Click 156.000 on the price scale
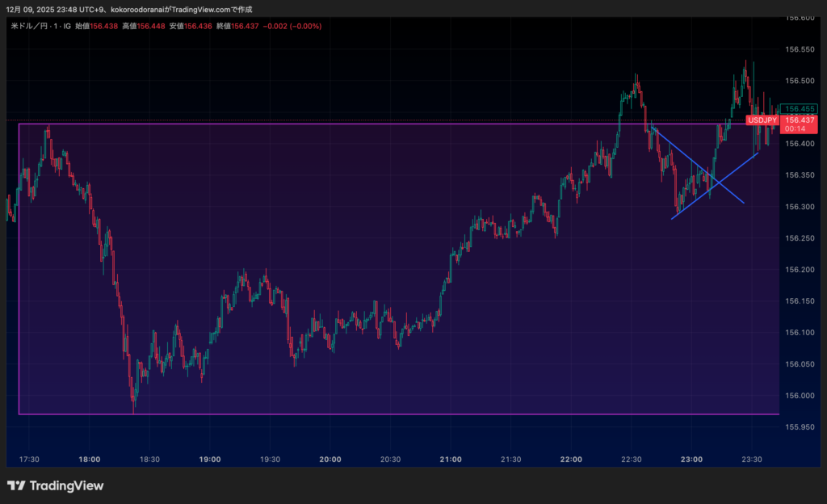 pyautogui.click(x=800, y=396)
